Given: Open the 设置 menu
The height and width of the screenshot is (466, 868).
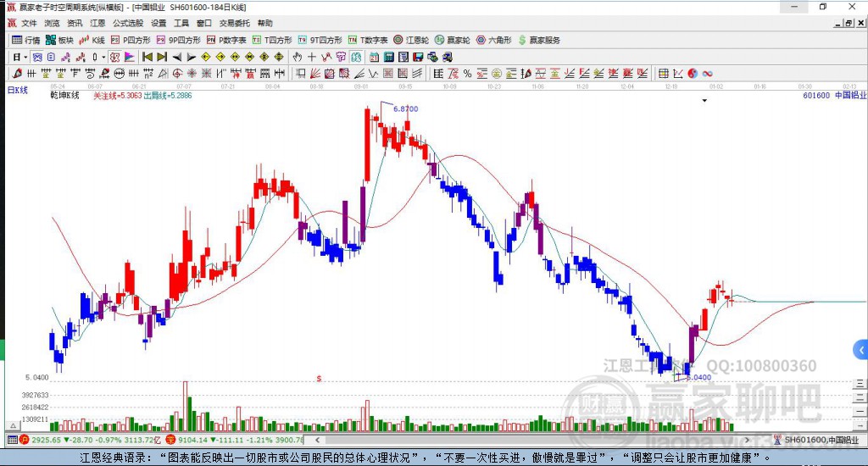Looking at the screenshot, I should pyautogui.click(x=159, y=23).
